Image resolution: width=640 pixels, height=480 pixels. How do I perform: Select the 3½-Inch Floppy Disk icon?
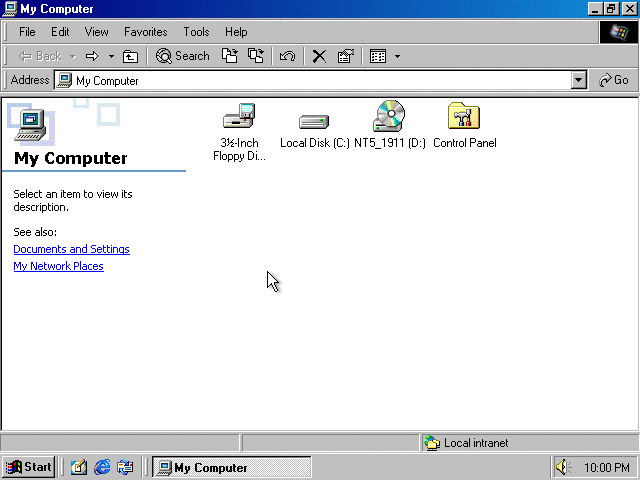click(x=239, y=132)
